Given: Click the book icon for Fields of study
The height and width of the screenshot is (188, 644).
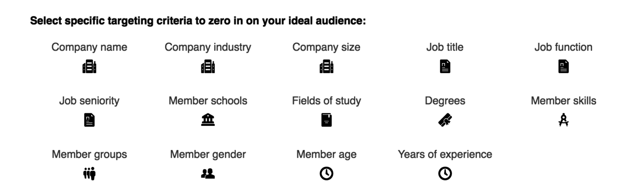Looking at the screenshot, I should [x=326, y=120].
